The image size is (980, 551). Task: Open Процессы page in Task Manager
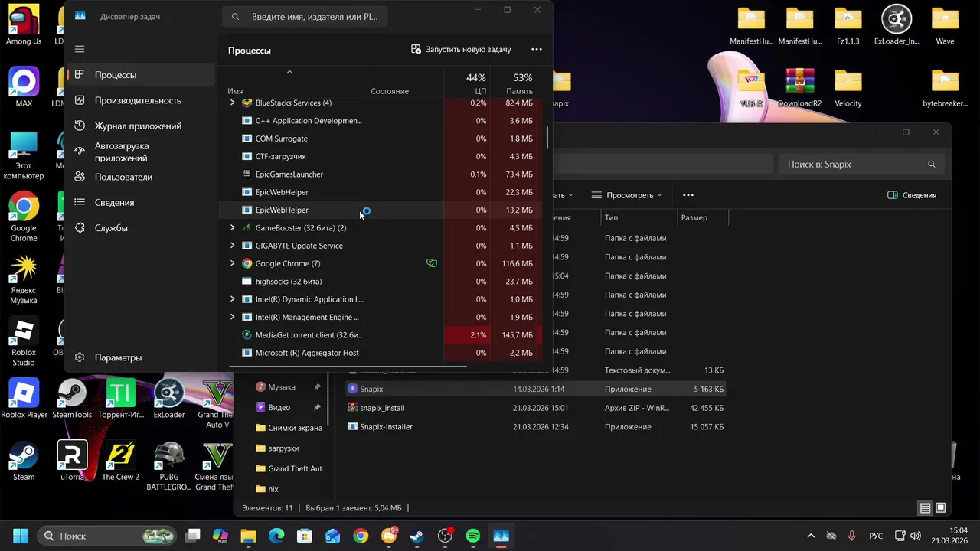141,75
